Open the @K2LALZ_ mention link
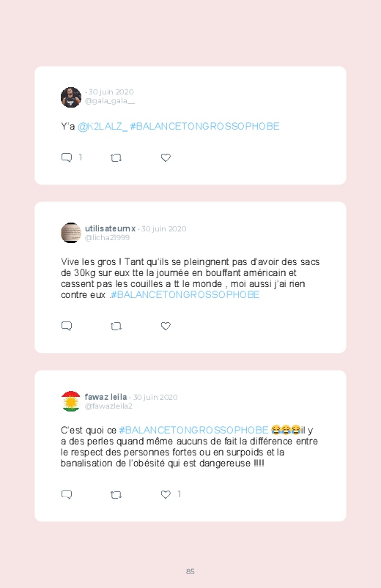This screenshot has height=588, width=381. coord(103,127)
